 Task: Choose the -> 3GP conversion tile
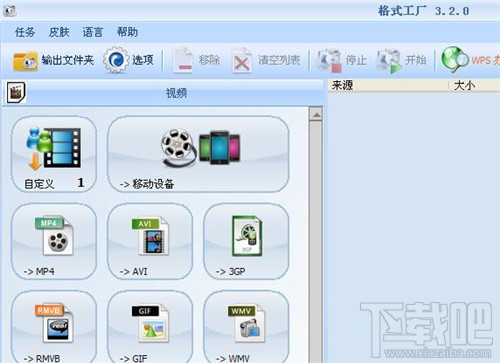tap(246, 242)
